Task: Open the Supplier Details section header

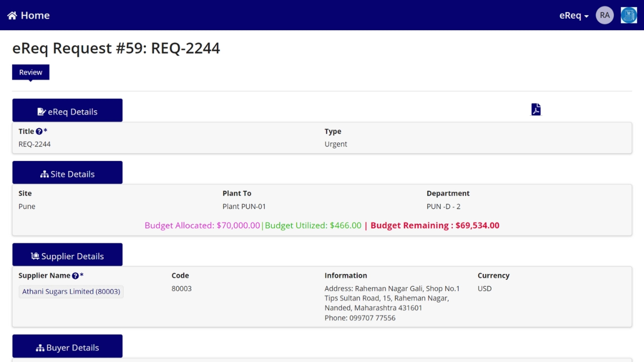Action: 67,254
